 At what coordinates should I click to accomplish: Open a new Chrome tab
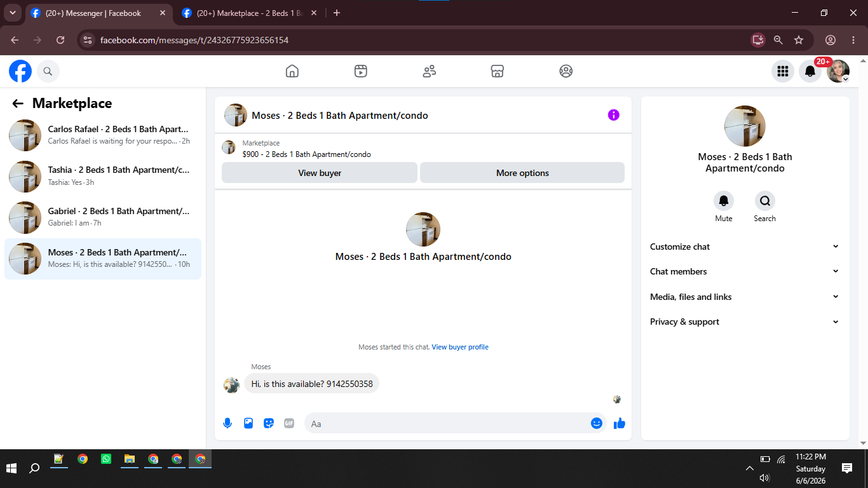point(337,13)
